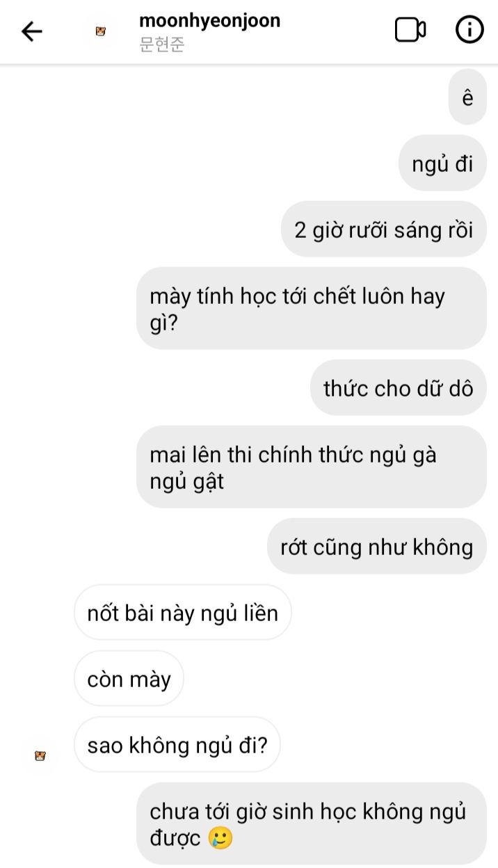Screen dimensions: 498x868
Task: Select the 'rớt cũng như không' bubble
Action: [377, 547]
